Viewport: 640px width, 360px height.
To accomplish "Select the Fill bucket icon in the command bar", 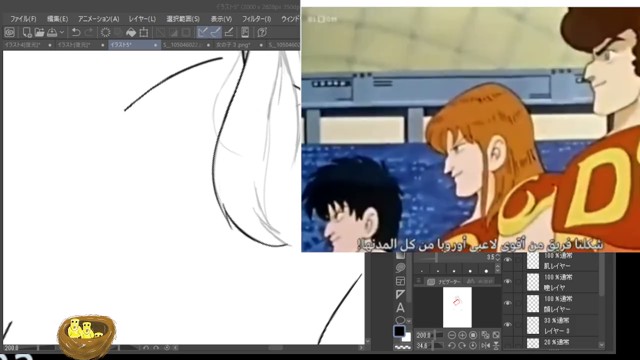I will coord(131,32).
